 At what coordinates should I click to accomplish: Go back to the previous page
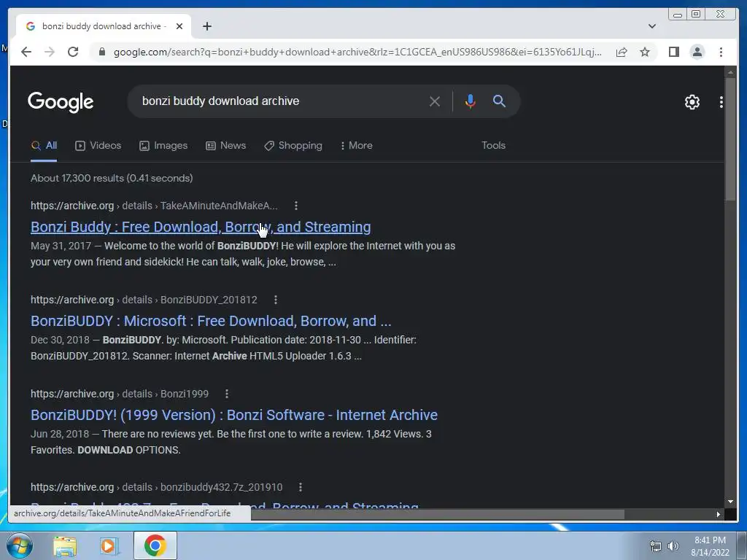point(26,52)
